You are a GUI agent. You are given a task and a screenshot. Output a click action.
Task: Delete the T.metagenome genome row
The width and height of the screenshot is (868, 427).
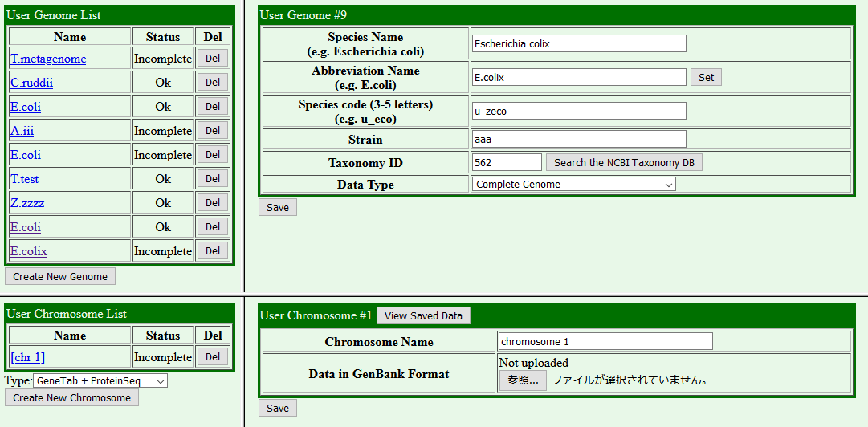[x=212, y=59]
